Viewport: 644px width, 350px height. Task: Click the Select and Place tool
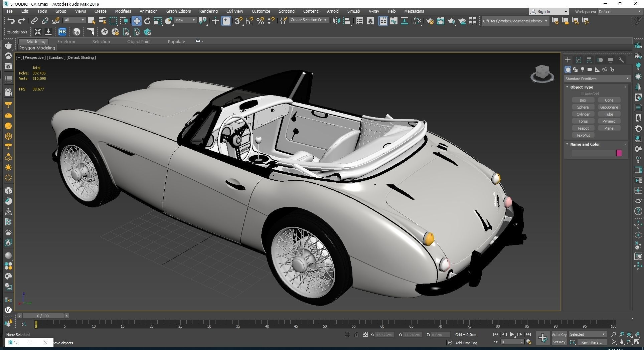tap(169, 21)
